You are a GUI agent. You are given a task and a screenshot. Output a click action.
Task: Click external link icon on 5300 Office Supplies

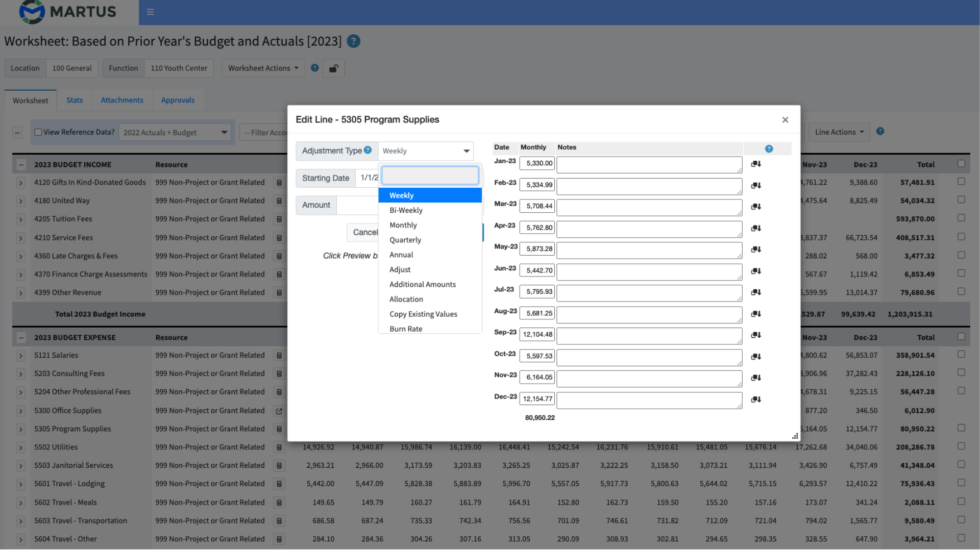279,411
